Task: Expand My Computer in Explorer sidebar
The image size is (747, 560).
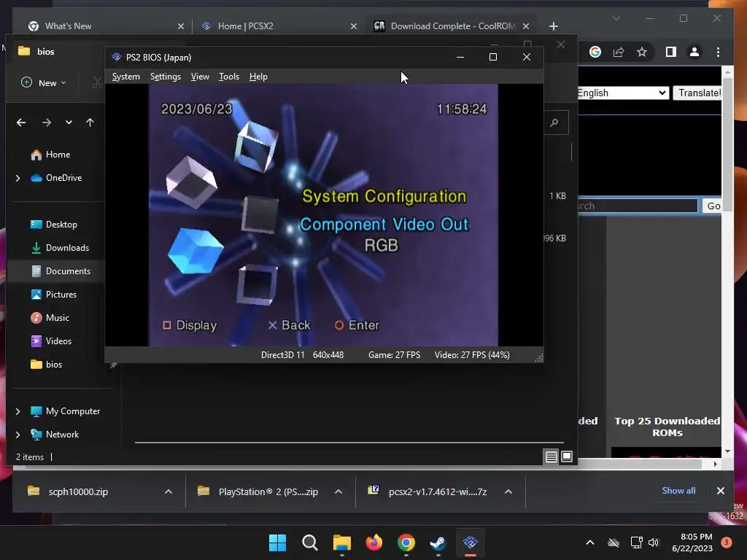Action: click(x=18, y=411)
